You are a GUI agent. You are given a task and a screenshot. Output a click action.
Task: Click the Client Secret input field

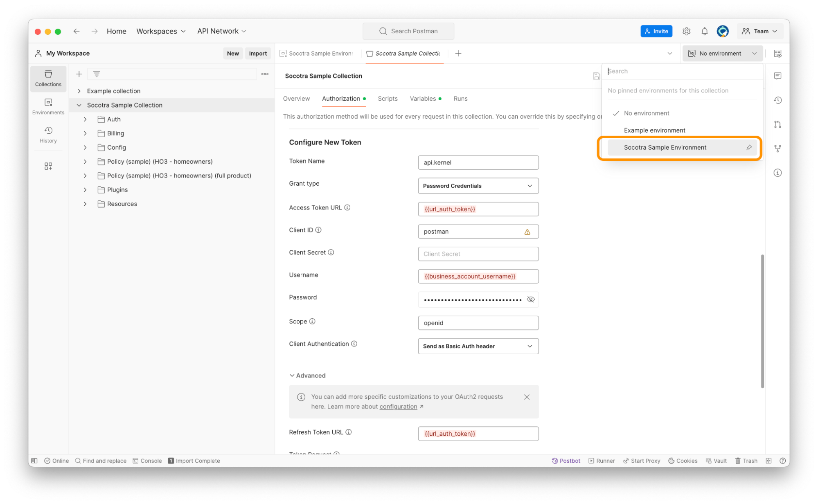coord(478,254)
